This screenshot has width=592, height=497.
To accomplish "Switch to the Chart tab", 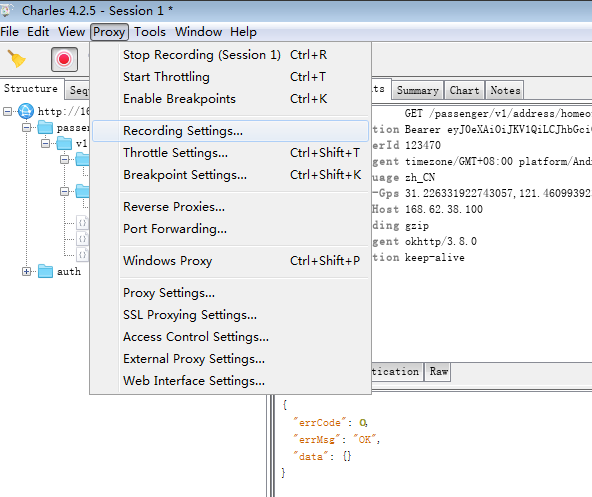I will (x=464, y=91).
